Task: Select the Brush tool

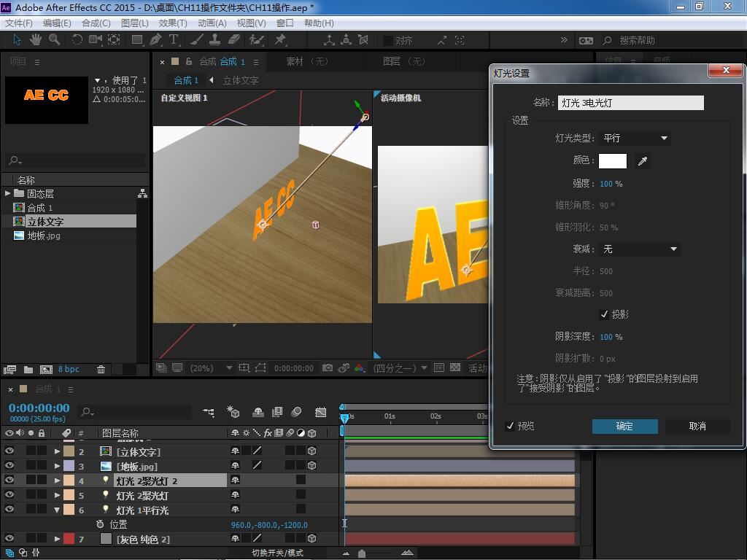Action: pyautogui.click(x=197, y=40)
